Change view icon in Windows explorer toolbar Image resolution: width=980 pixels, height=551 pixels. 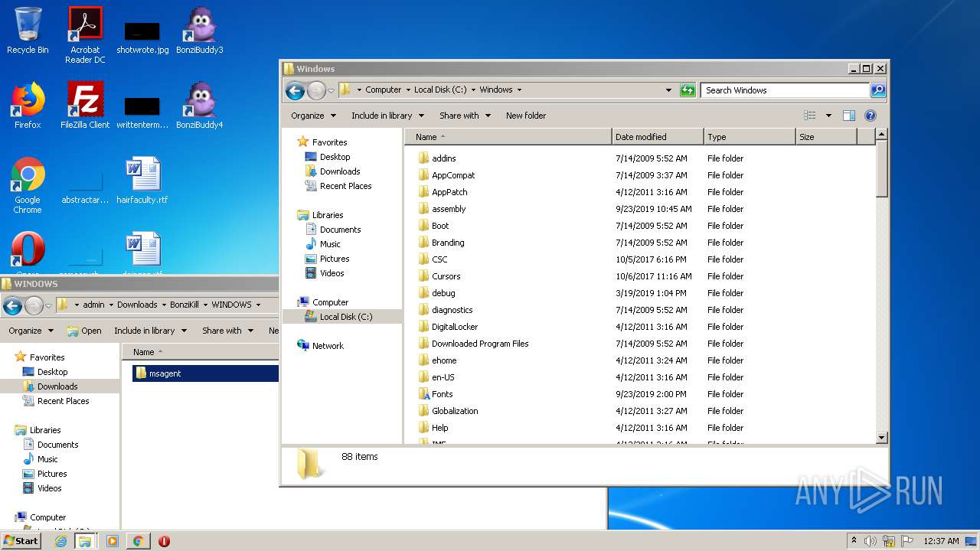click(810, 116)
